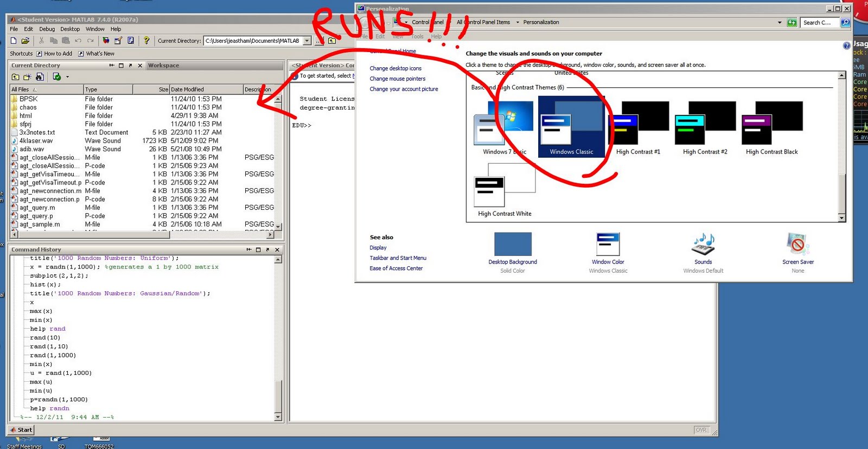The width and height of the screenshot is (868, 449).
Task: Select the High Contrast White theme
Action: tap(505, 190)
